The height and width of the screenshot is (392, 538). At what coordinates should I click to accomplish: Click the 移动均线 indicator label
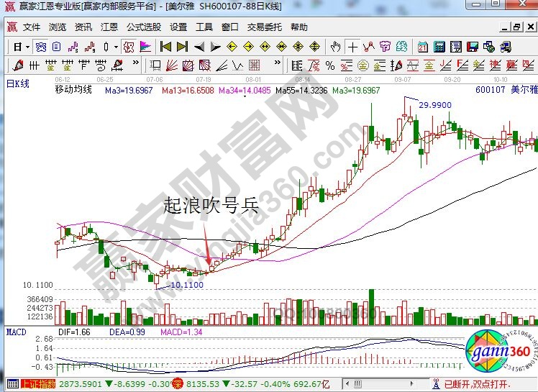click(74, 91)
